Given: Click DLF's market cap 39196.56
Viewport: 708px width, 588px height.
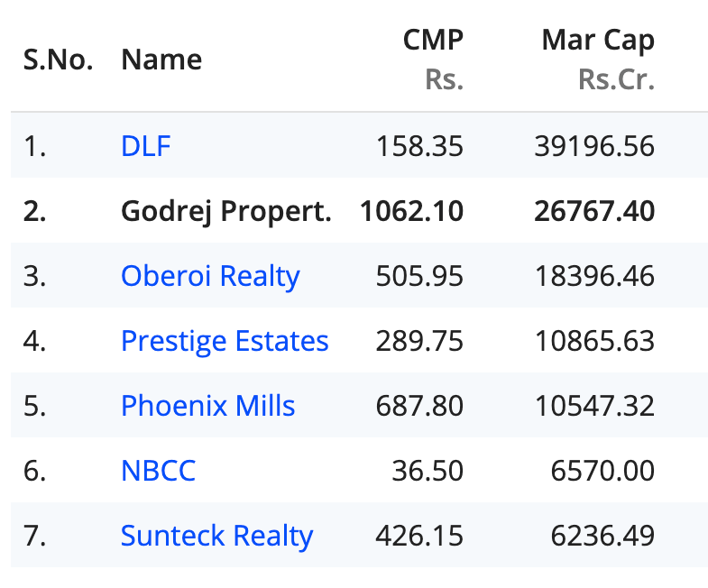Looking at the screenshot, I should [593, 146].
